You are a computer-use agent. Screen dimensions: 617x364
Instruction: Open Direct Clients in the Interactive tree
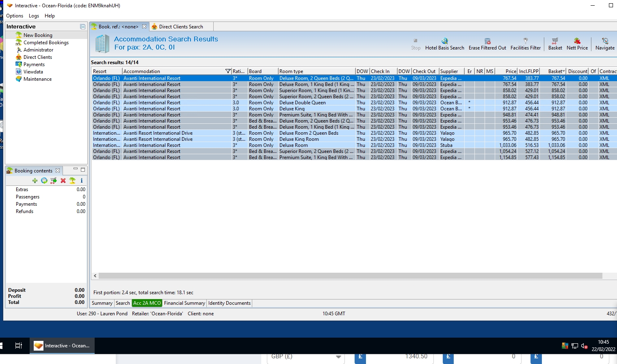coord(38,57)
